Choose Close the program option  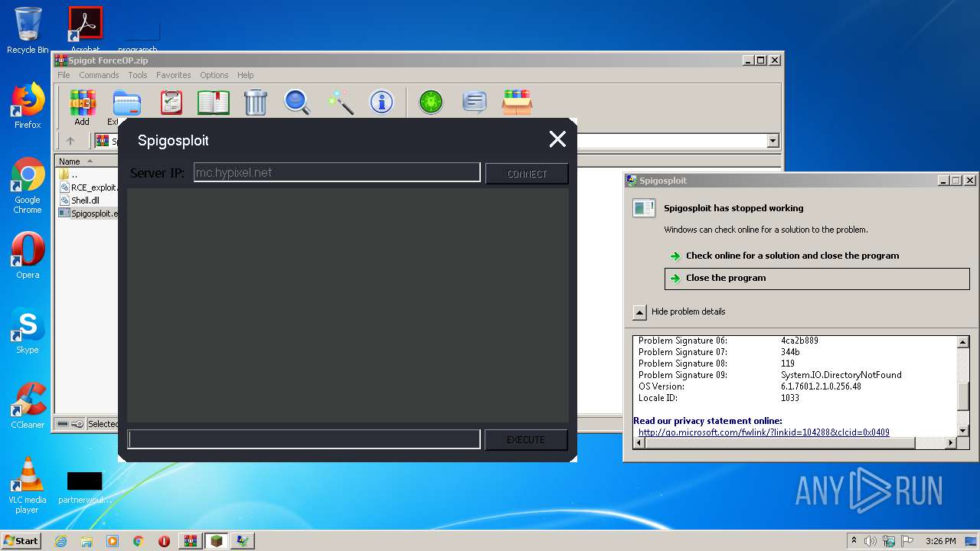point(817,279)
